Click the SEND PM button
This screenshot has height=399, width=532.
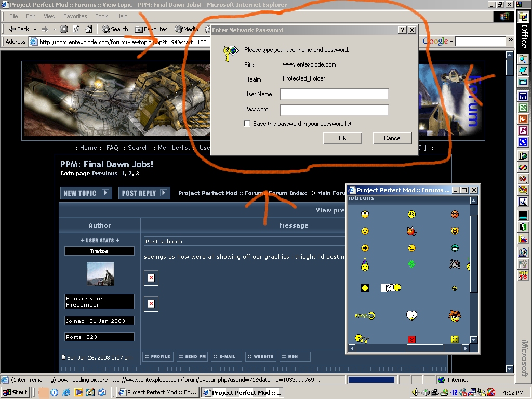[x=192, y=356]
